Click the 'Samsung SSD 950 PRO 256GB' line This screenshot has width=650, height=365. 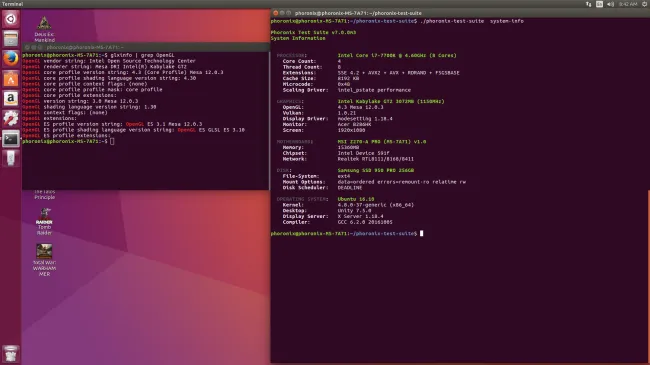[x=376, y=170]
